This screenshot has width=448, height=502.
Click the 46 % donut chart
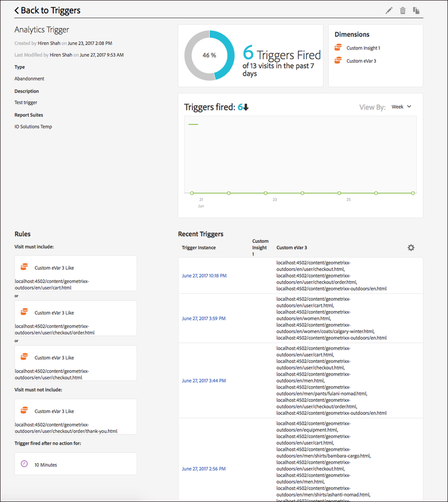[209, 55]
